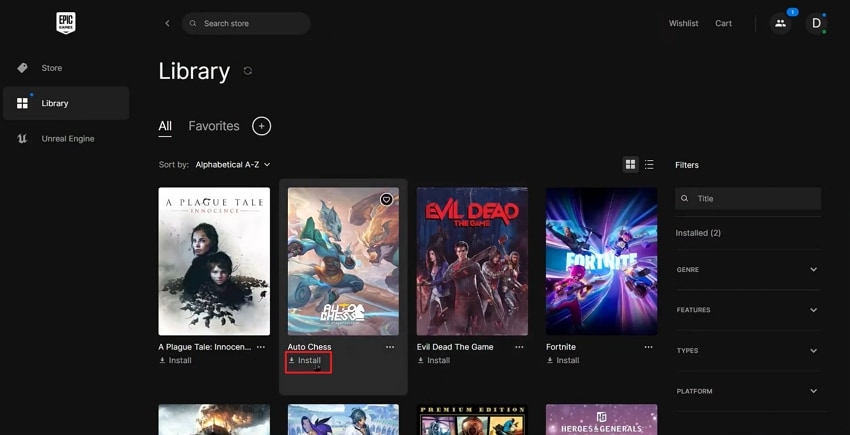The image size is (850, 435).
Task: Refresh the Library with the sync icon
Action: (x=248, y=71)
